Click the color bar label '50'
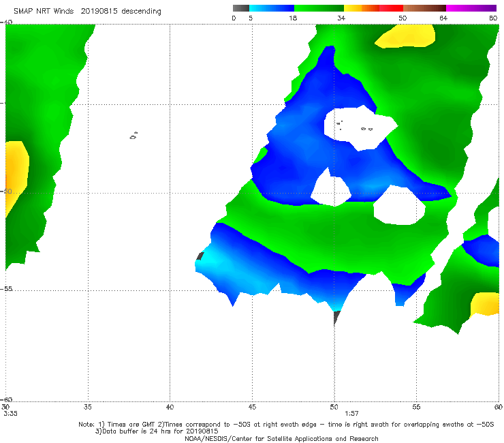Screen dimensions: 504x443 coord(403,18)
